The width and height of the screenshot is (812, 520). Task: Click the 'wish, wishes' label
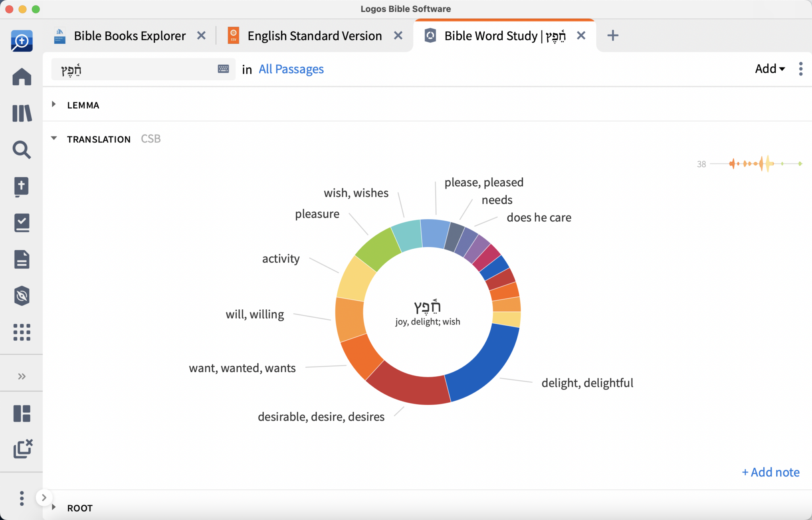tap(356, 193)
